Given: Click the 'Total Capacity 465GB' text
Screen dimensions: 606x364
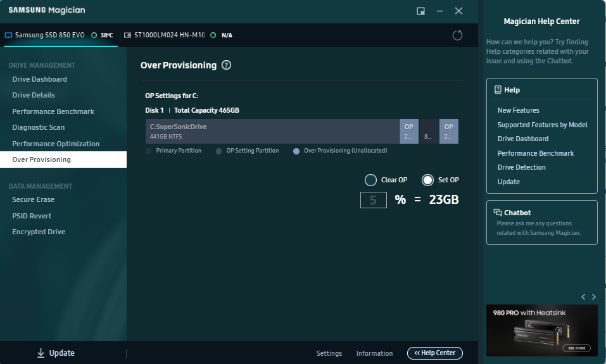Looking at the screenshot, I should pyautogui.click(x=206, y=110).
